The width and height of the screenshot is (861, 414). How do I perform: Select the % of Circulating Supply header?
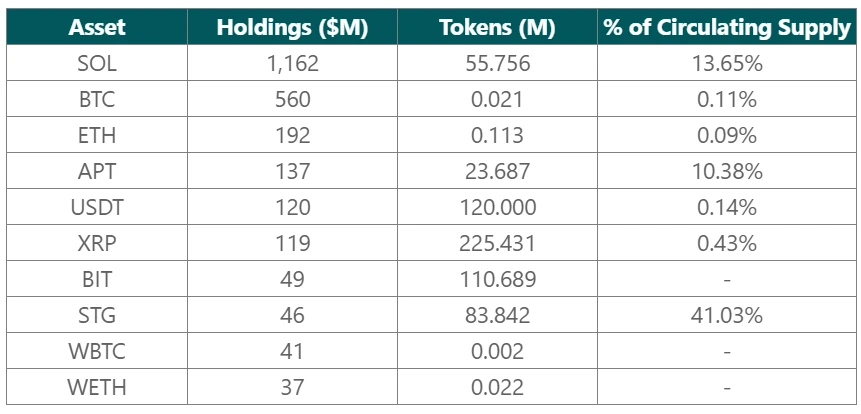pyautogui.click(x=726, y=28)
